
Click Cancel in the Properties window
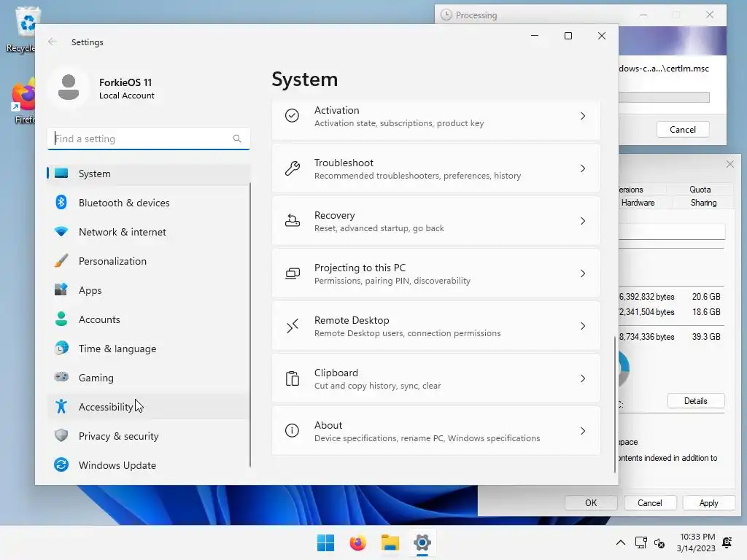(x=650, y=503)
